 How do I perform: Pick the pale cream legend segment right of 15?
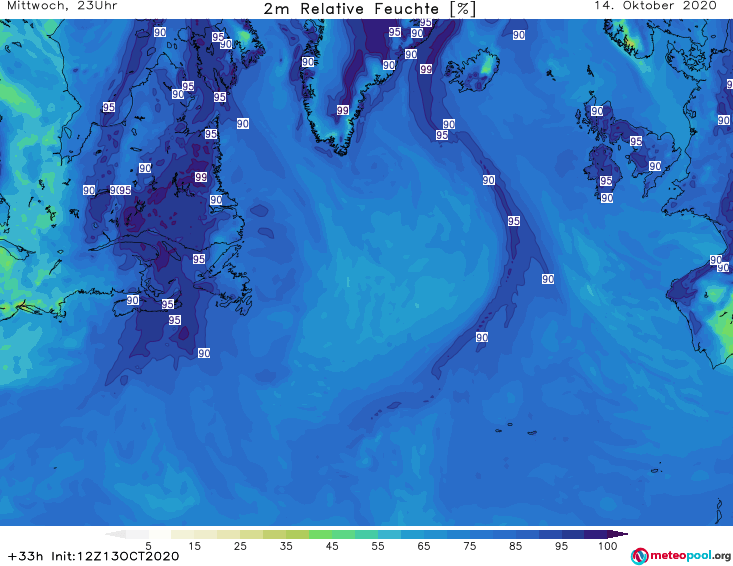(205, 534)
